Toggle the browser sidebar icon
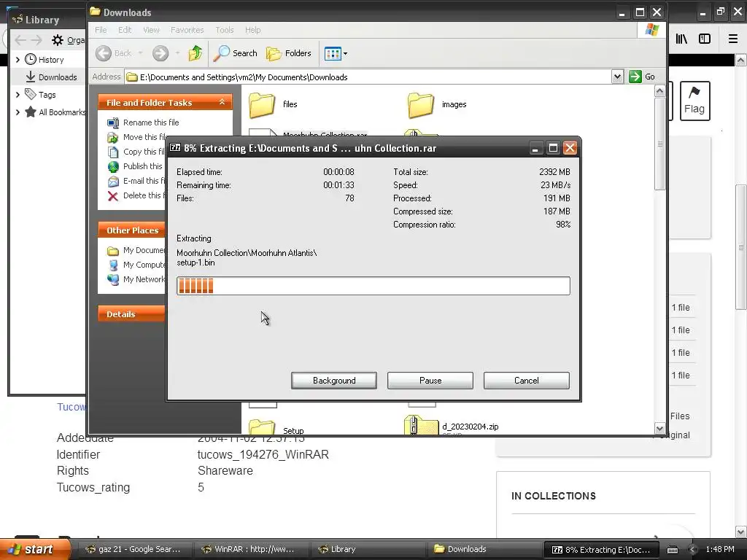747x560 pixels. (705, 39)
